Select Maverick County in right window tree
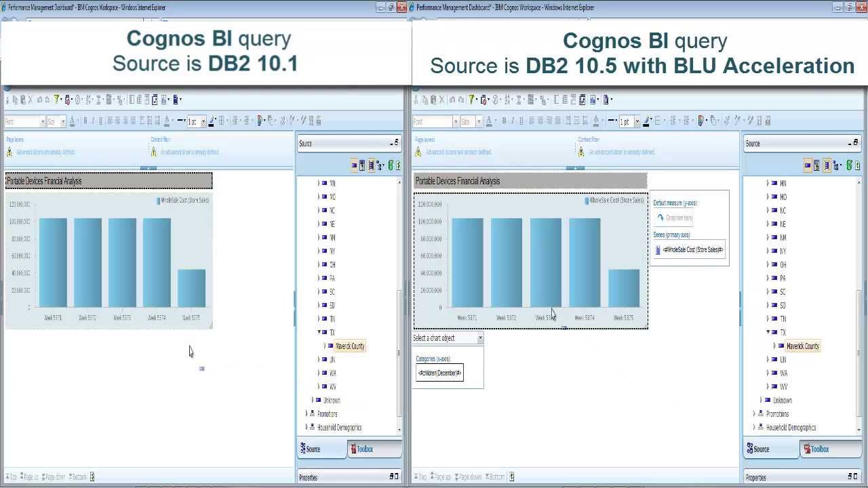 [803, 346]
